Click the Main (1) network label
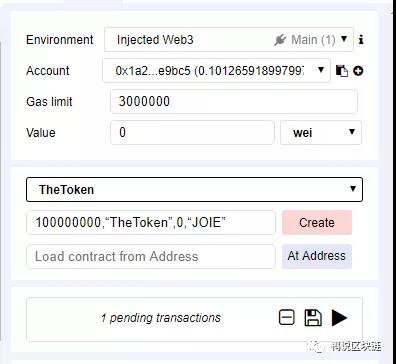 pyautogui.click(x=313, y=40)
